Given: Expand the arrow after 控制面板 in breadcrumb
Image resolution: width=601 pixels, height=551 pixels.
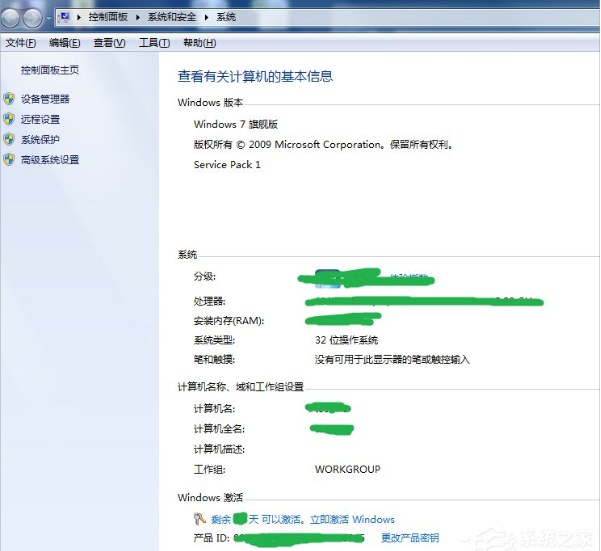Looking at the screenshot, I should click(x=138, y=18).
